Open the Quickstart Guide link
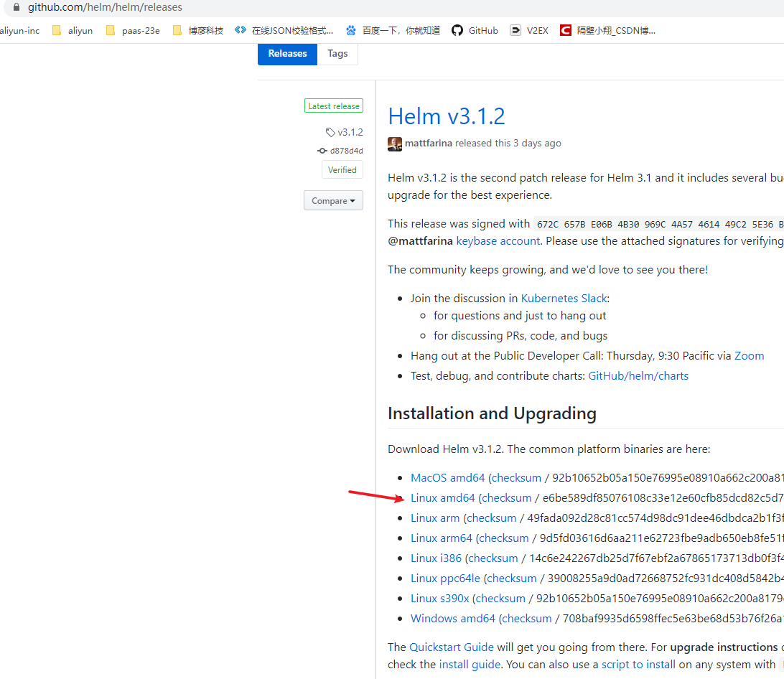 (x=452, y=647)
